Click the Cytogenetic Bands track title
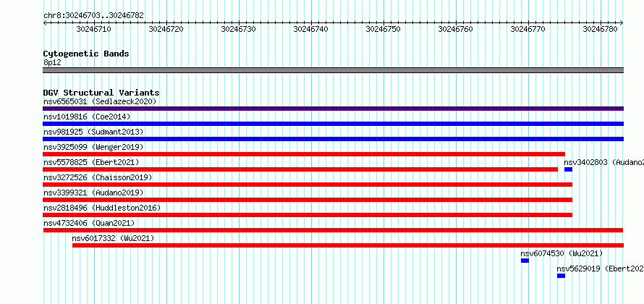The image size is (644, 304). tap(86, 54)
